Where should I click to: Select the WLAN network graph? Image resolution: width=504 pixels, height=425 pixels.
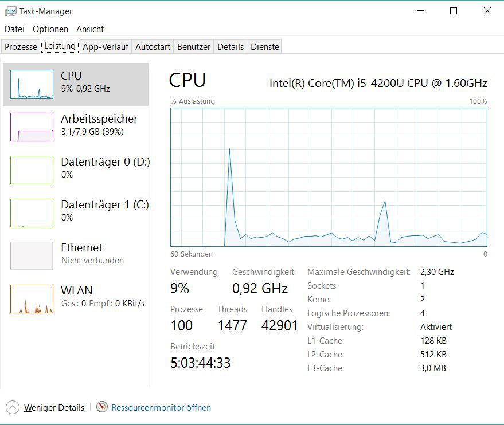pos(32,299)
